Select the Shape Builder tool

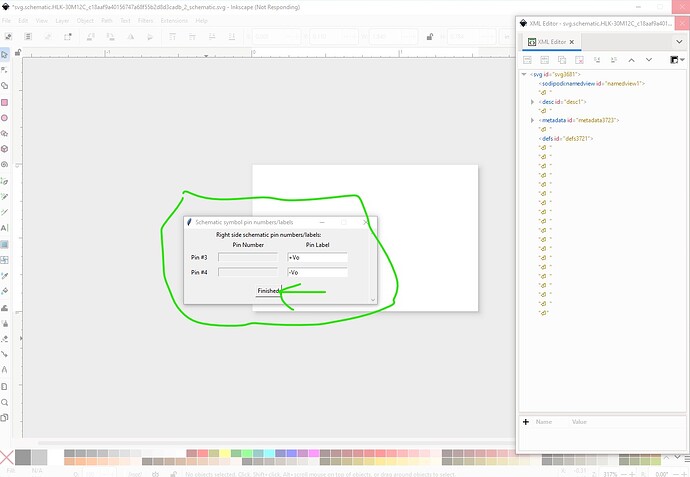[4, 86]
